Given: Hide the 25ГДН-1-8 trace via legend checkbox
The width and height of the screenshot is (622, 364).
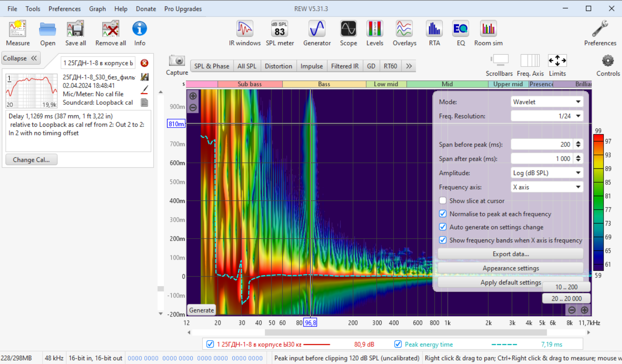Looking at the screenshot, I should pos(210,344).
